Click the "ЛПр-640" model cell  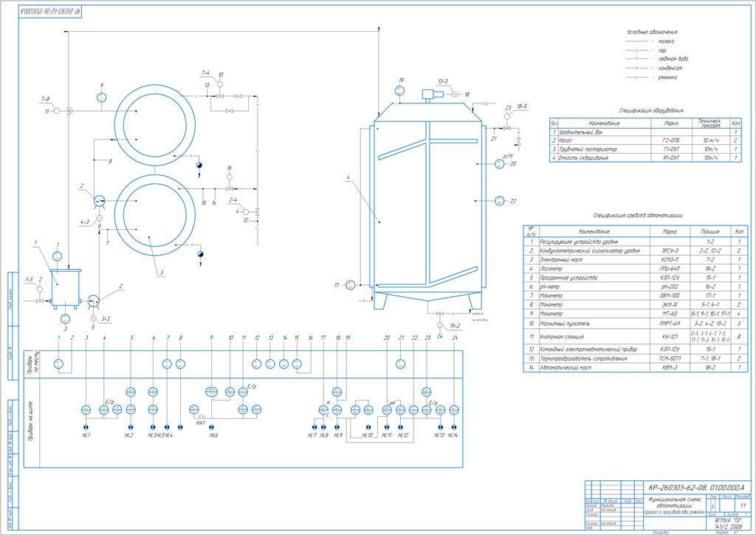670,269
